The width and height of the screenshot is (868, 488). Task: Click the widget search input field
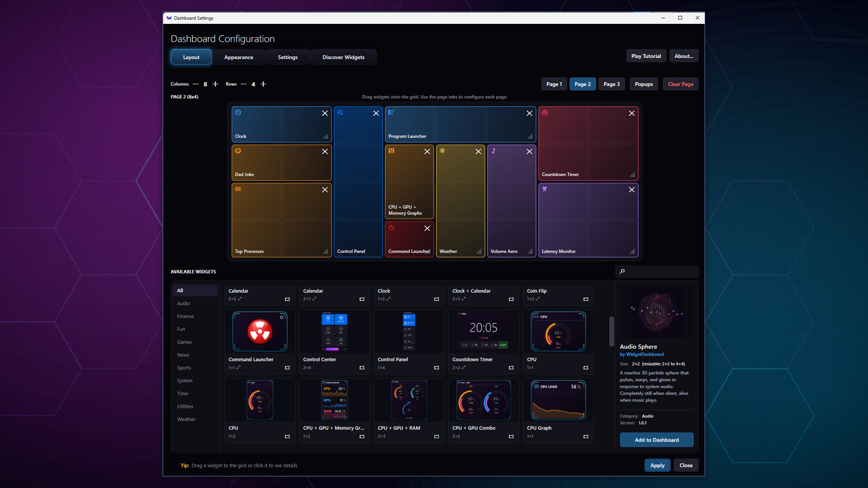[x=657, y=272]
